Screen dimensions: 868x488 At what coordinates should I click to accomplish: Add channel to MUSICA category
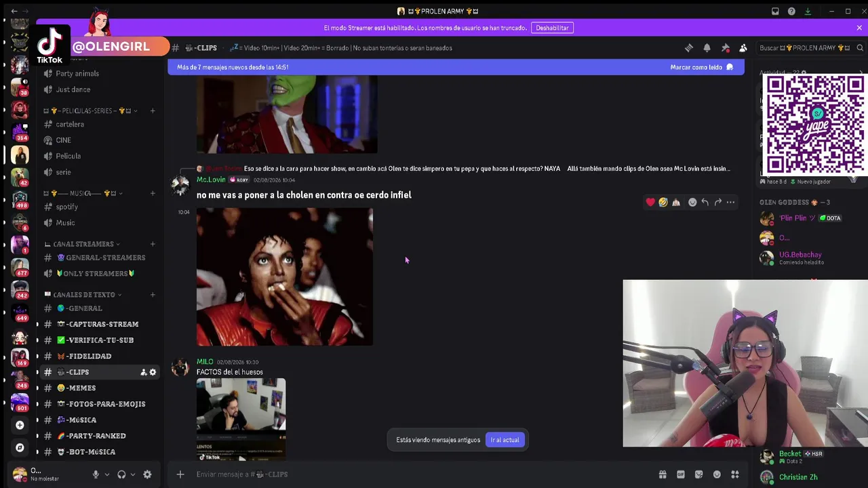point(153,193)
